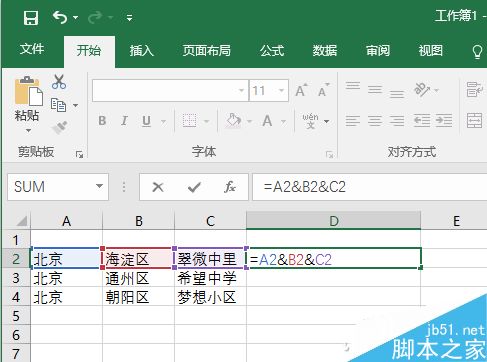Open the Borders dropdown arrow

pyautogui.click(x=207, y=121)
